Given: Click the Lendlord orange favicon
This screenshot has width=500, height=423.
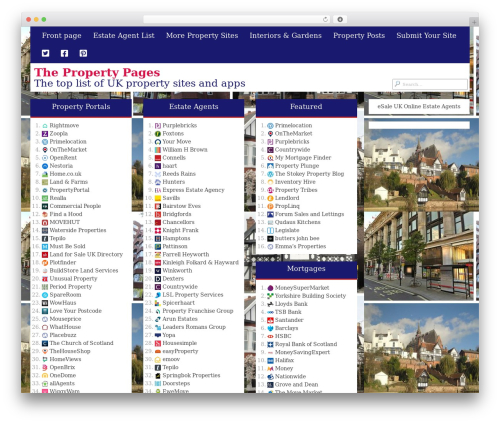Looking at the screenshot, I should tap(271, 198).
